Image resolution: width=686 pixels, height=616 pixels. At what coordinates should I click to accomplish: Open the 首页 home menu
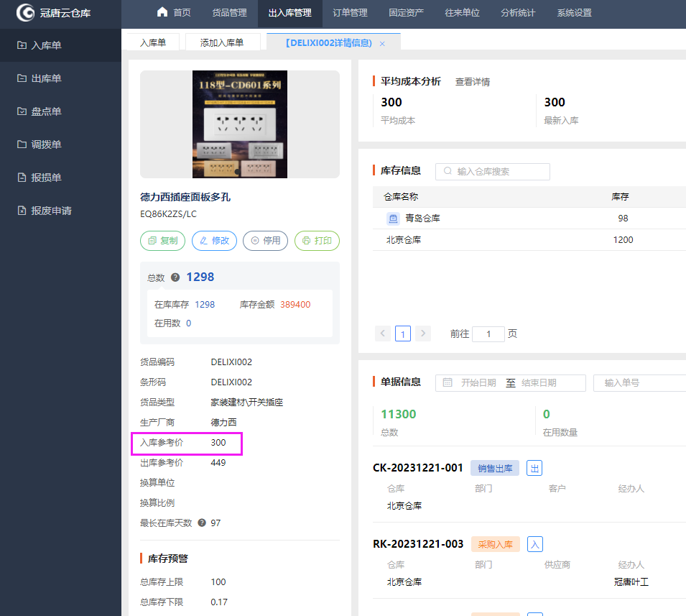point(174,13)
